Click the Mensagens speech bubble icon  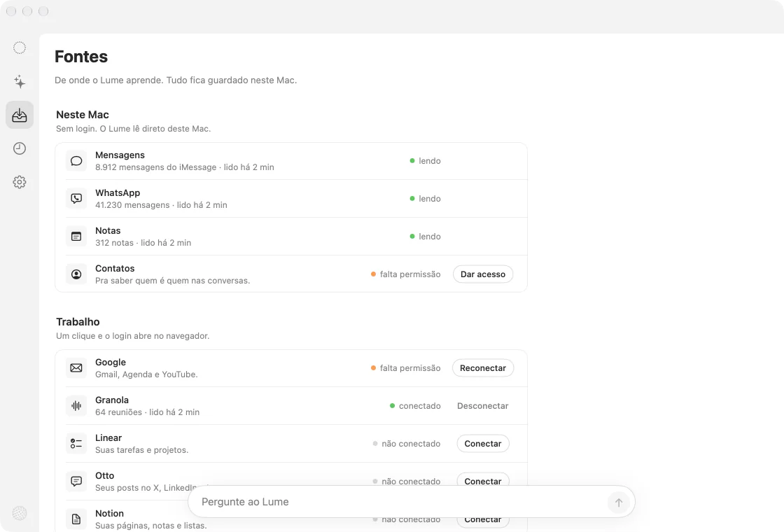[76, 161]
